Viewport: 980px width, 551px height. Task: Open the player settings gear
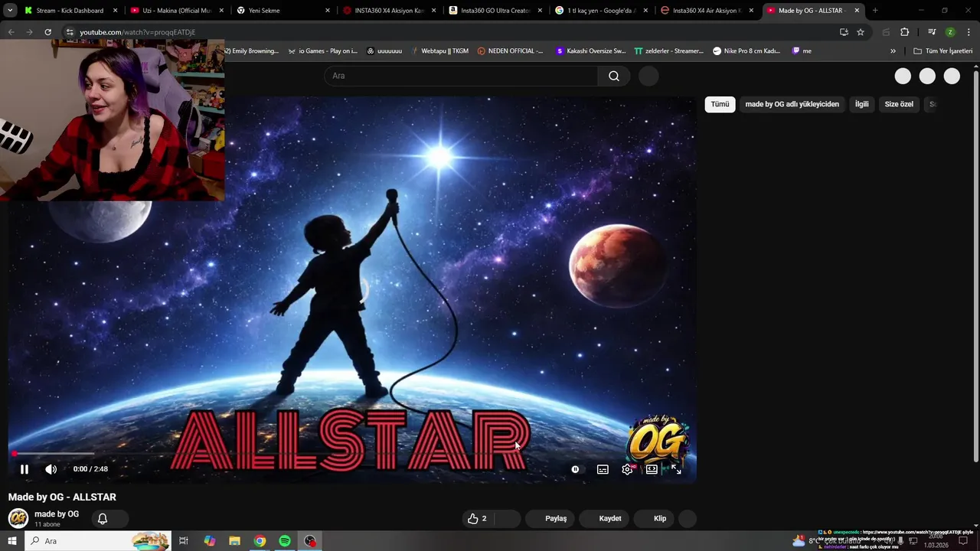[x=627, y=469]
